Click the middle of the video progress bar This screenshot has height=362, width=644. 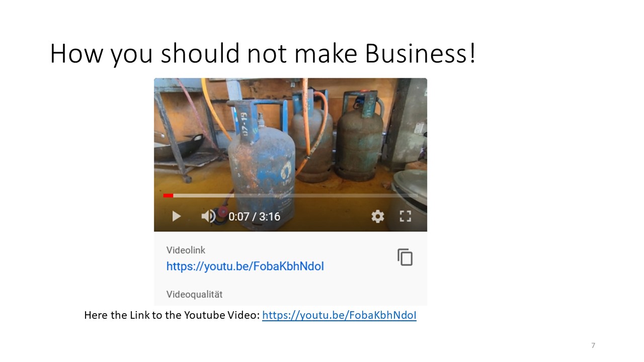pos(291,196)
